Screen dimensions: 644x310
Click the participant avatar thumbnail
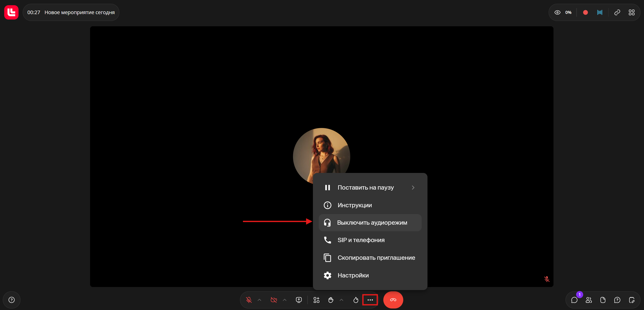[x=321, y=151]
